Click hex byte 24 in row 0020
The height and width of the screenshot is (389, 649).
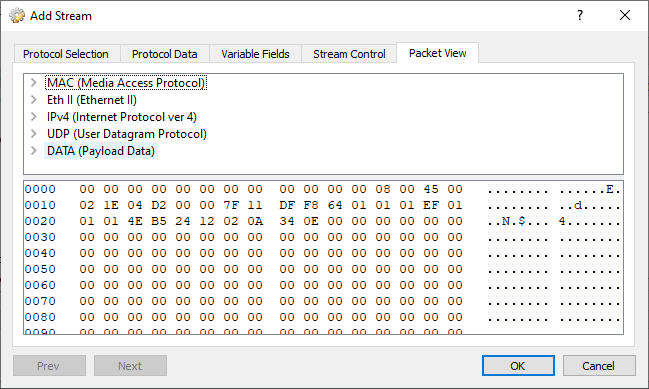coord(183,221)
